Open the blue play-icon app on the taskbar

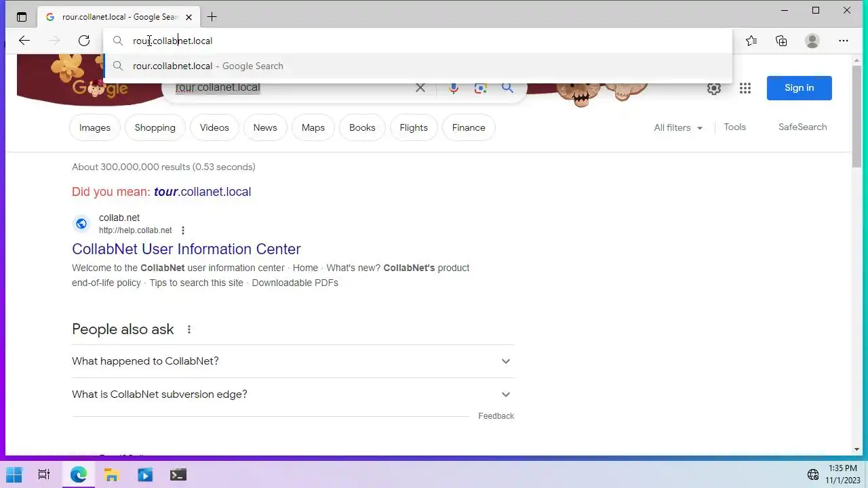pos(145,474)
